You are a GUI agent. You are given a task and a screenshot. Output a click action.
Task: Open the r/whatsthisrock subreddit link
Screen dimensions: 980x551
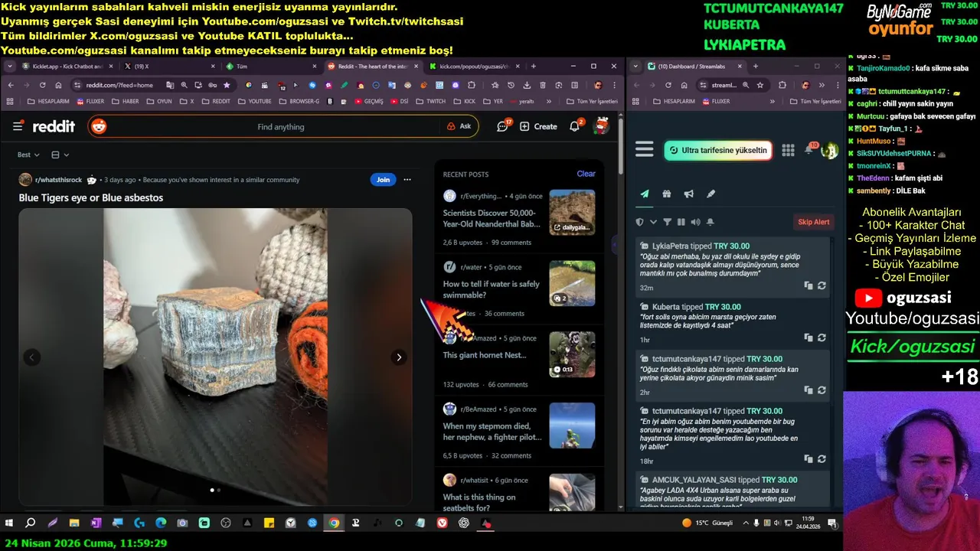tap(58, 180)
